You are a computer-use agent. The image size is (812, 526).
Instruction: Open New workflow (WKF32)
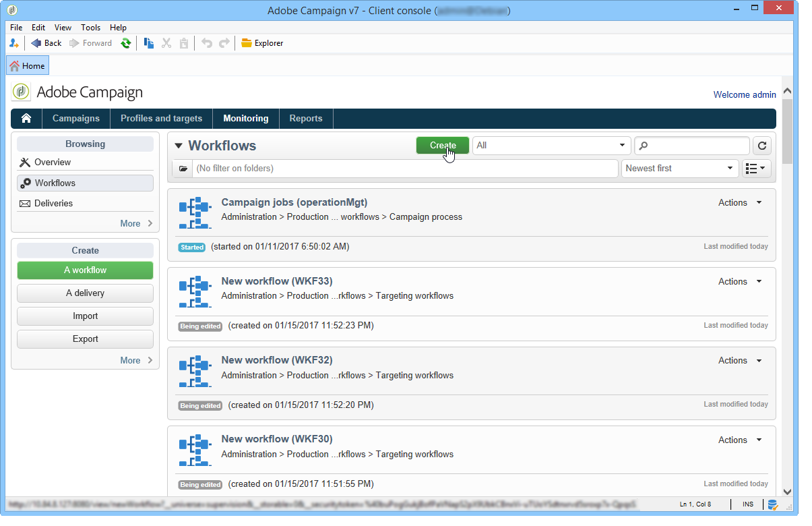277,360
